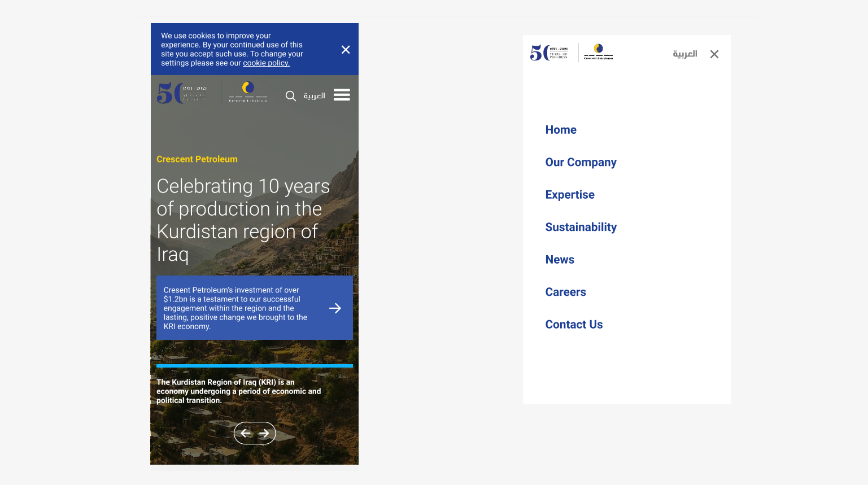Switch to Arabic in the mobile header
The height and width of the screenshot is (485, 868).
pos(314,96)
